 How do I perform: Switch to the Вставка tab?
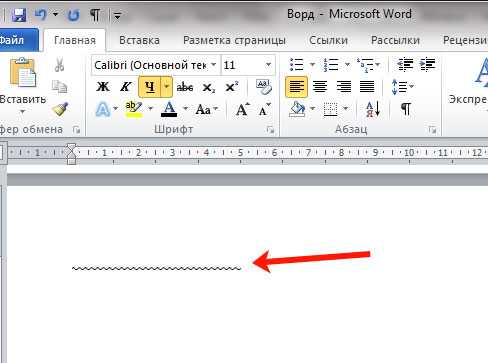(139, 40)
